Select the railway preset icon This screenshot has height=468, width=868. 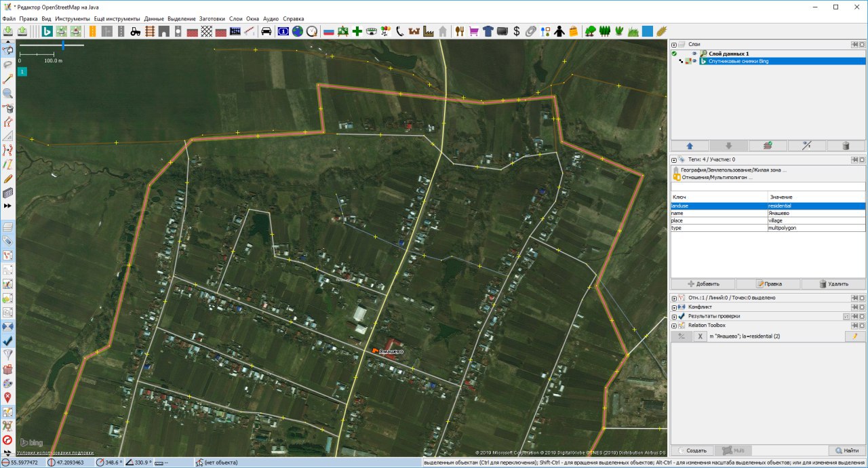[150, 31]
